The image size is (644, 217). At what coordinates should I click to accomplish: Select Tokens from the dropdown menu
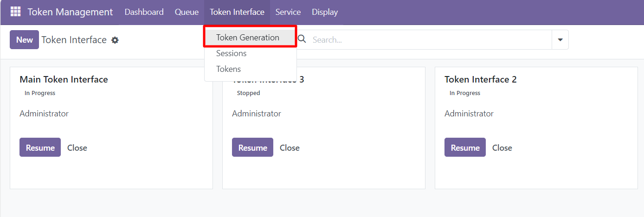pyautogui.click(x=228, y=69)
